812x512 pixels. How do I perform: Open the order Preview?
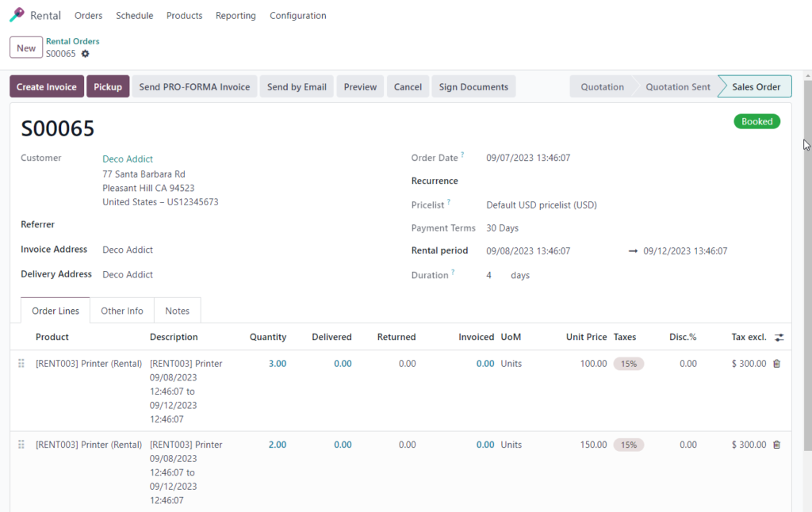click(360, 86)
